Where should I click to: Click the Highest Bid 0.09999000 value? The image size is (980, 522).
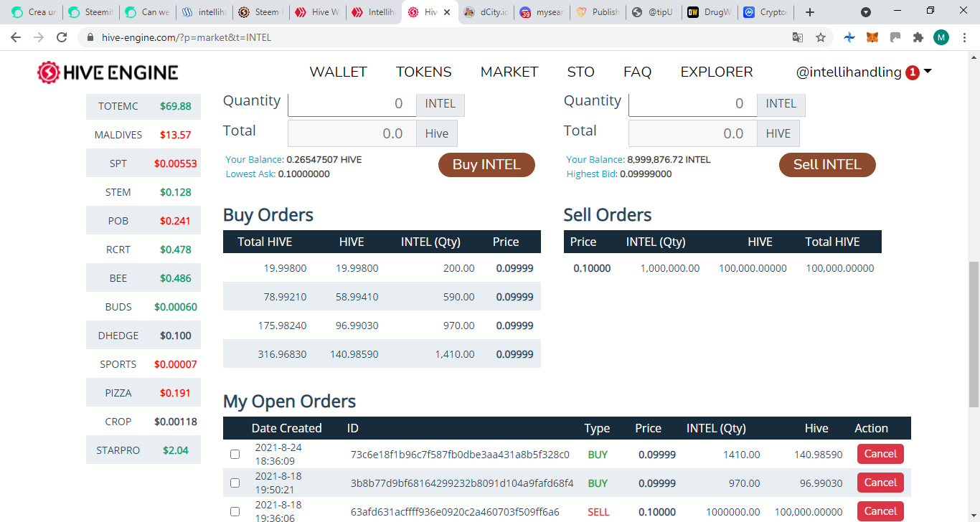click(x=646, y=174)
